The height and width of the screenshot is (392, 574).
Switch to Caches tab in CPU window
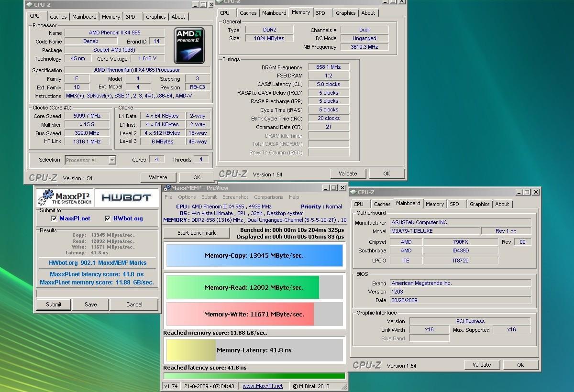tap(58, 17)
